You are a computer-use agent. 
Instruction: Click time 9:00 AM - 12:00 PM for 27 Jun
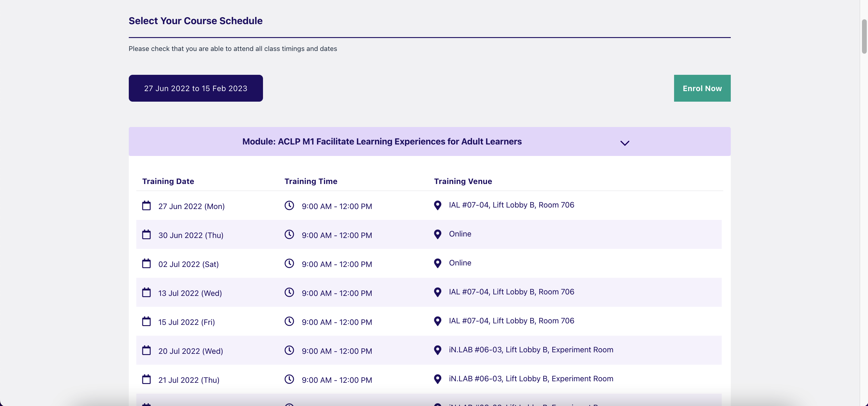pyautogui.click(x=337, y=206)
